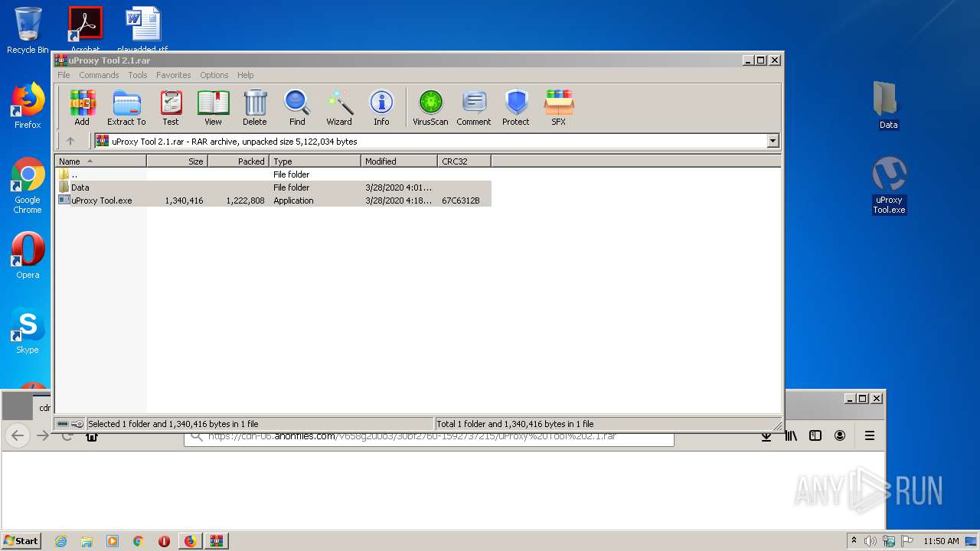This screenshot has width=980, height=551.
Task: Sort by the CRC32 column header
Action: coord(464,161)
